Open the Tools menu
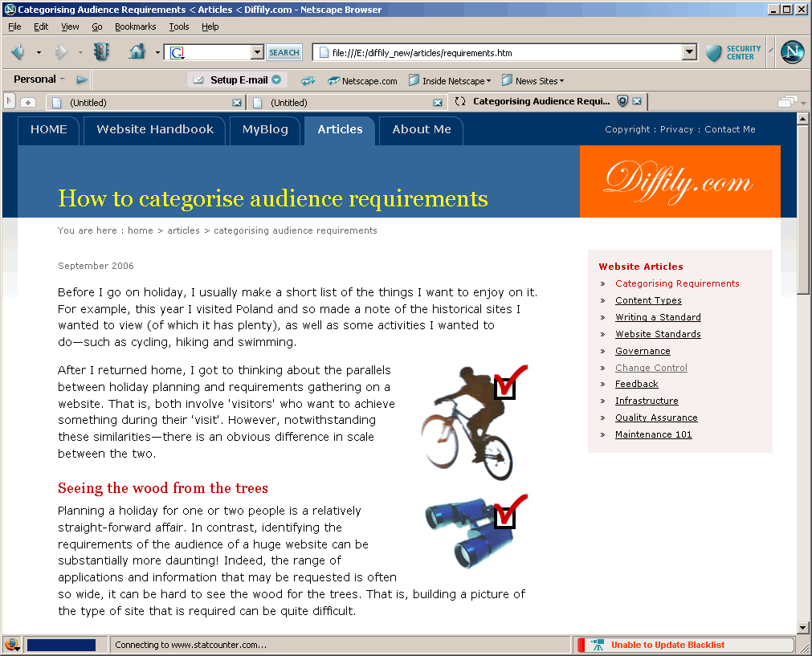This screenshot has width=812, height=656. [x=178, y=26]
